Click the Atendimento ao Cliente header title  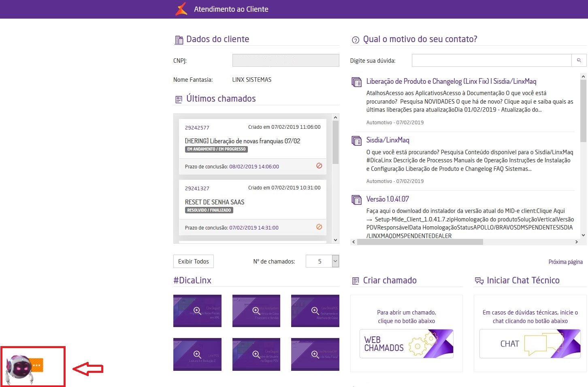pos(231,9)
